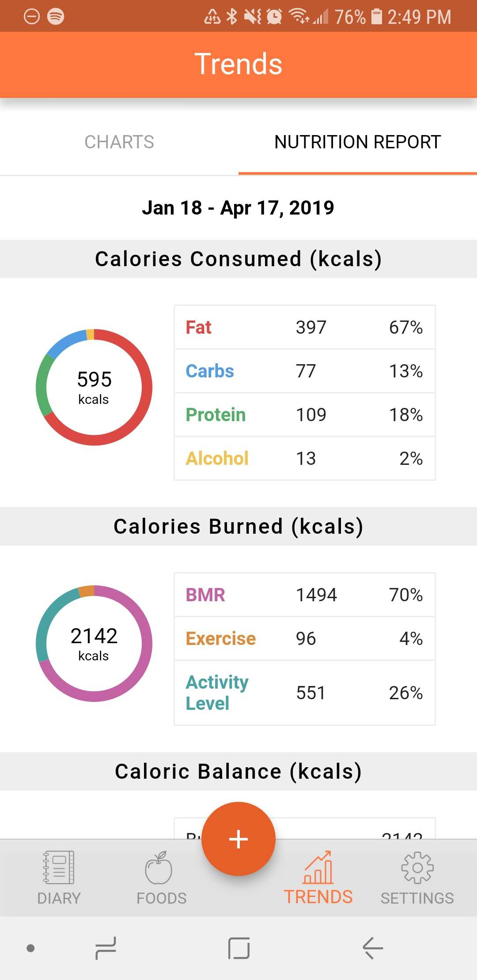
Task: Tap the 2142 kcals burned donut chart
Action: 94,644
